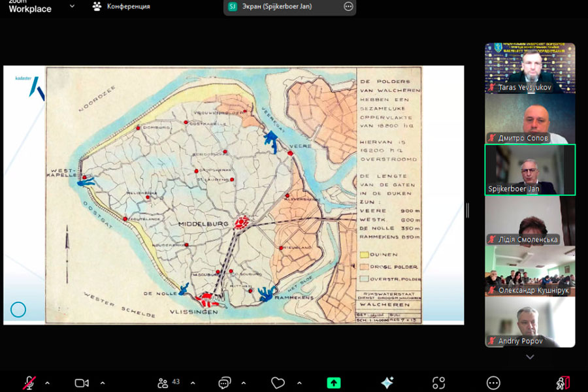This screenshot has width=588, height=392.
Task: Click the blue circle on shared slide
Action: (18, 310)
